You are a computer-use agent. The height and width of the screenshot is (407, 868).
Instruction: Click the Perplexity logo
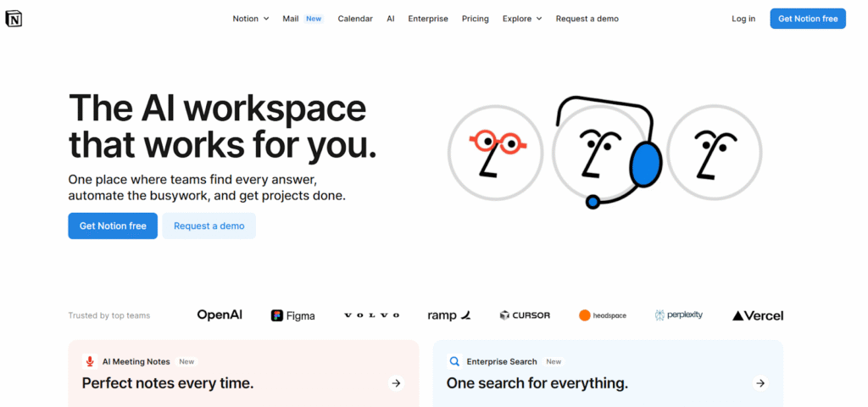click(x=679, y=315)
